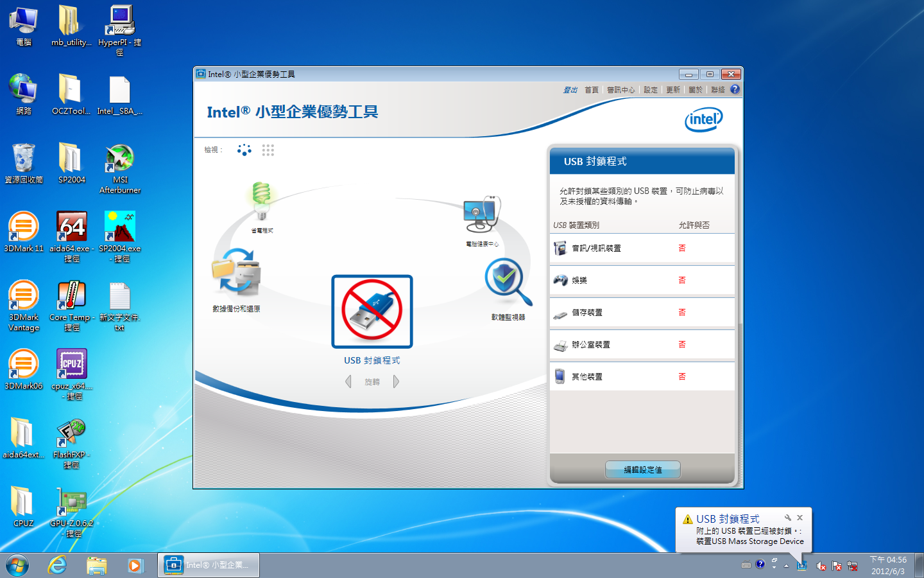
Task: Click Intel SBA tray icon in taskbar
Action: click(x=801, y=566)
